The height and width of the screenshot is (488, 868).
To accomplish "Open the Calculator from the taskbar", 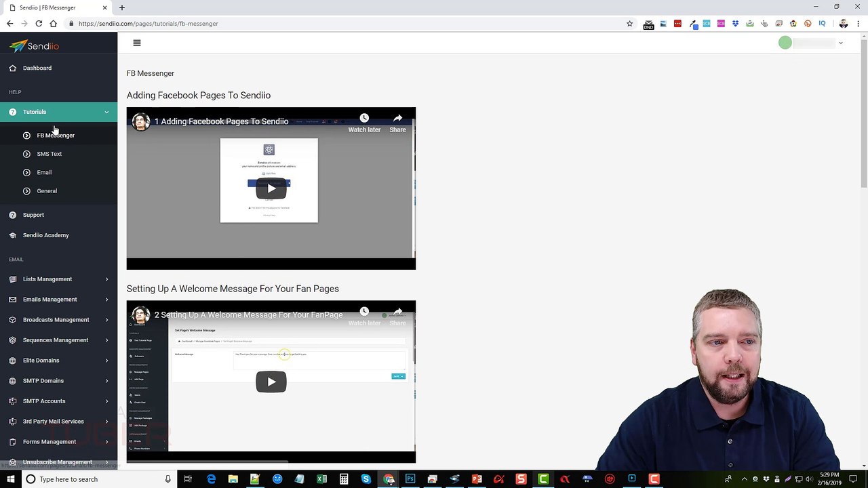I will [344, 479].
